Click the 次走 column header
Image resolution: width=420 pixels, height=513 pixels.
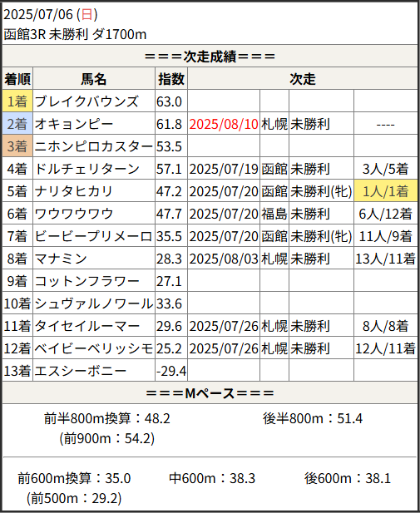tap(303, 79)
